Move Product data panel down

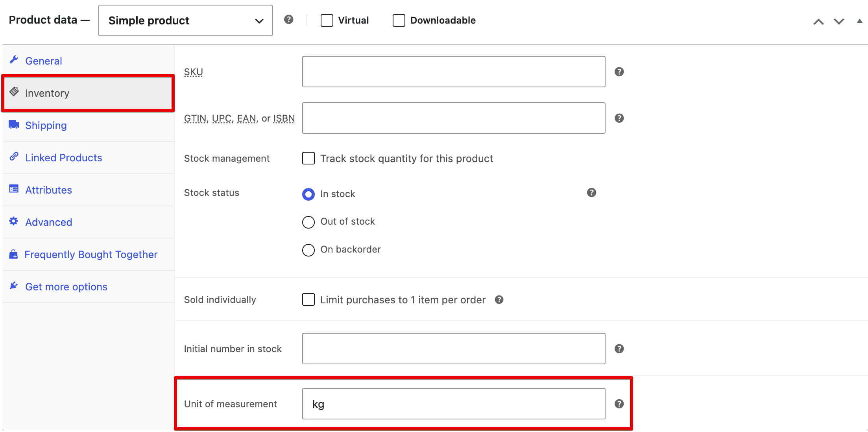click(x=839, y=22)
